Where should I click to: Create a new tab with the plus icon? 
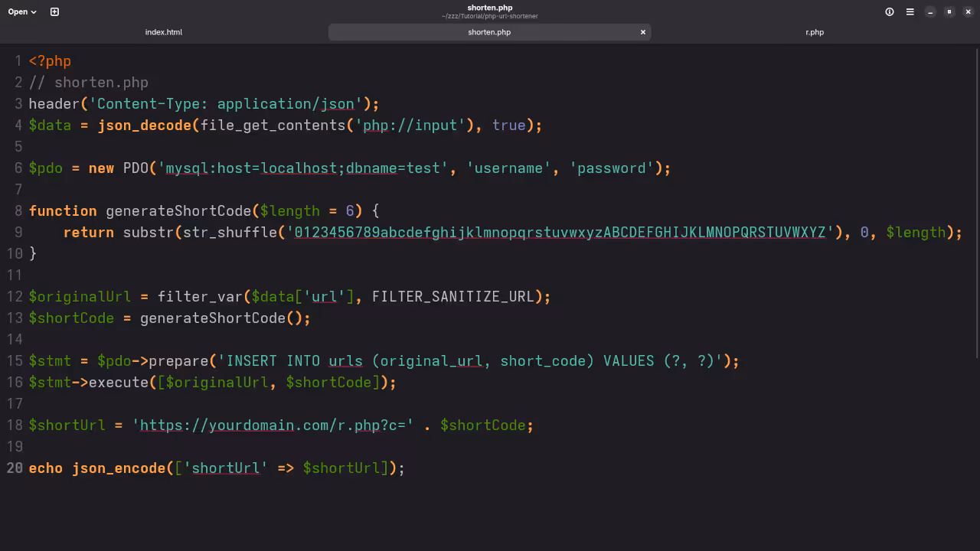[53, 11]
